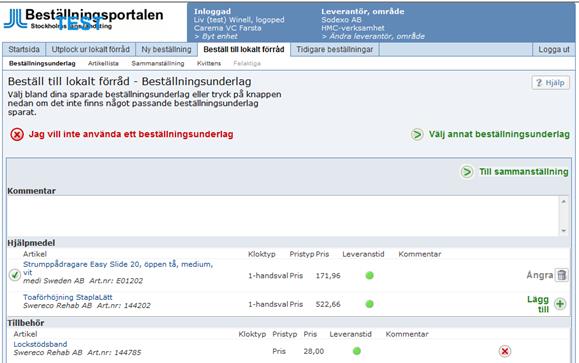
Task: Click the green arrow icon for 'Till sammanställning'
Action: click(467, 172)
